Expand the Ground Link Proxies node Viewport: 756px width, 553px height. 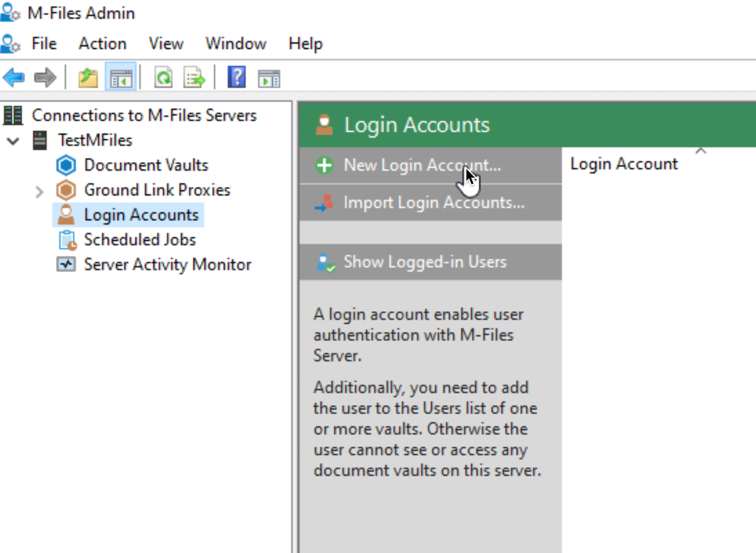[39, 191]
